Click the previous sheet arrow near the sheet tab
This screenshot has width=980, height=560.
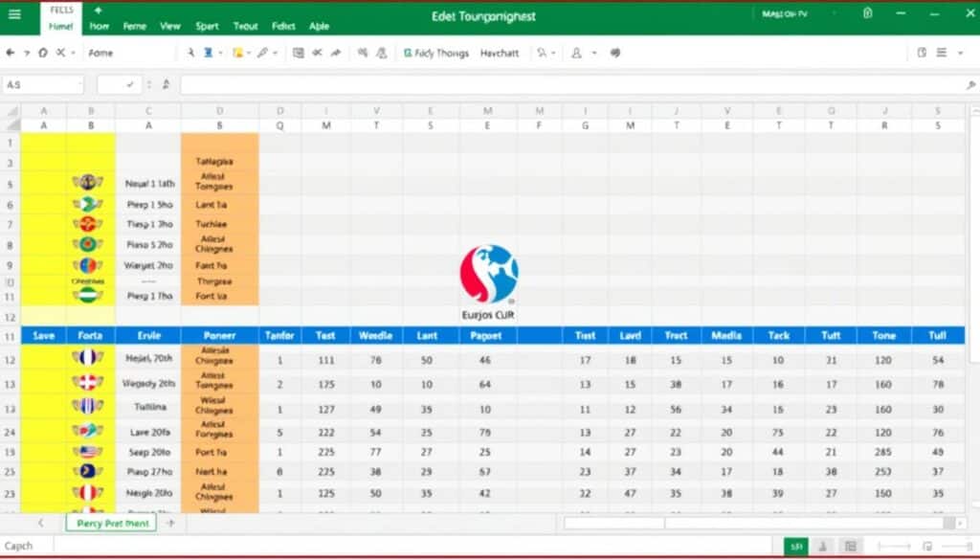tap(41, 523)
